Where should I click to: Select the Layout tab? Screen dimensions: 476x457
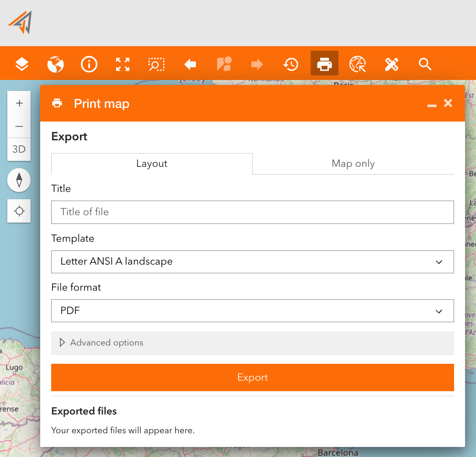point(152,164)
